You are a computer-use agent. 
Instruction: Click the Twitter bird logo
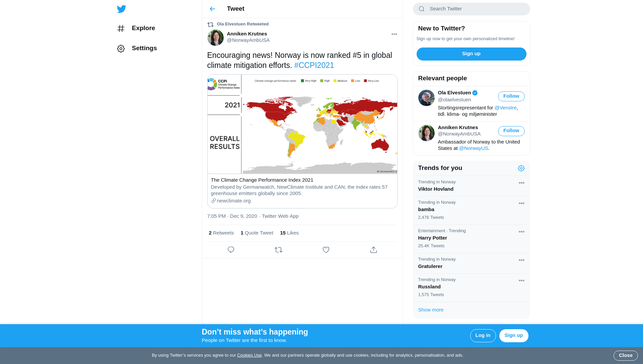point(121,9)
